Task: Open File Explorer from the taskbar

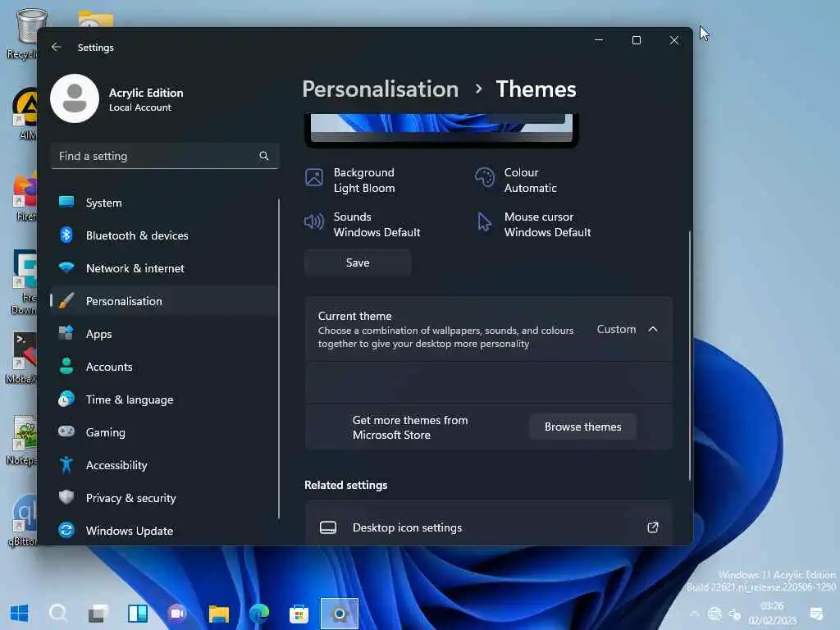Action: 218,614
